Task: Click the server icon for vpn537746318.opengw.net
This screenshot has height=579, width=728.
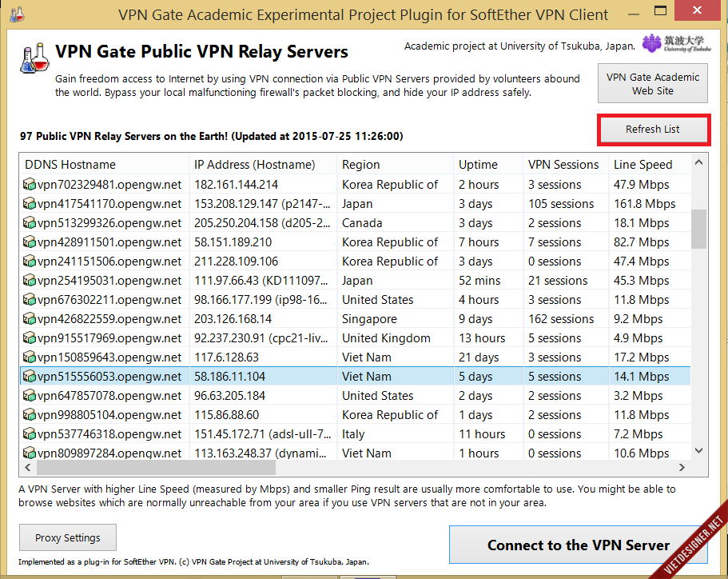Action: [30, 434]
